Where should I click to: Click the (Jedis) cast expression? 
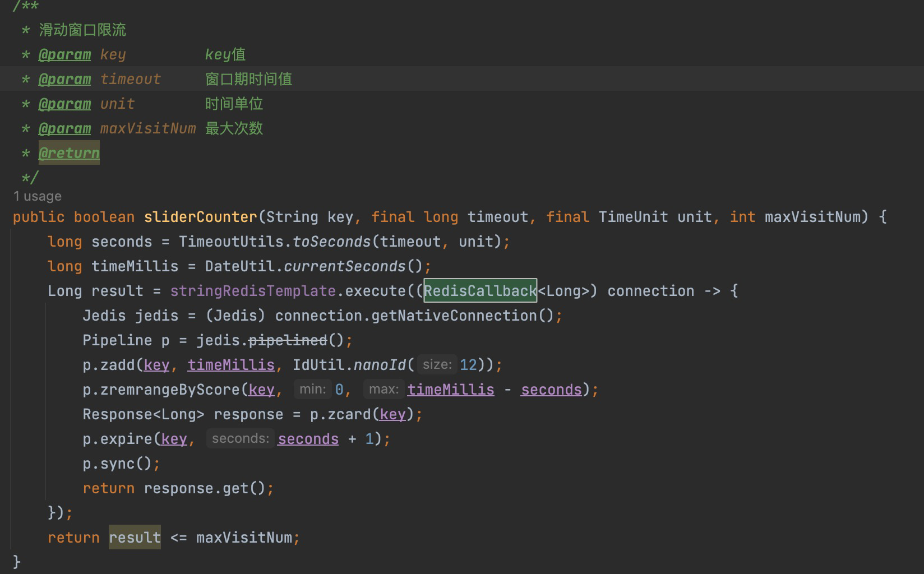(235, 316)
